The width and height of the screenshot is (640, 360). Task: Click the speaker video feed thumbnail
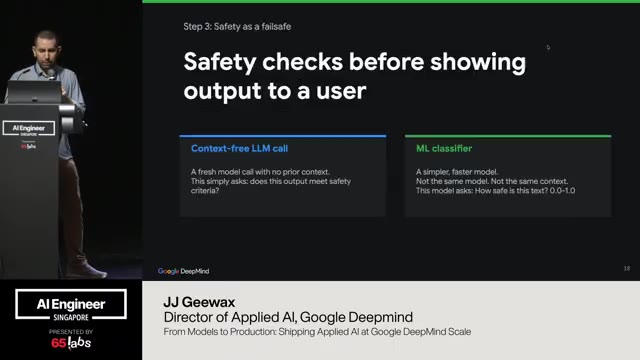[x=71, y=140]
